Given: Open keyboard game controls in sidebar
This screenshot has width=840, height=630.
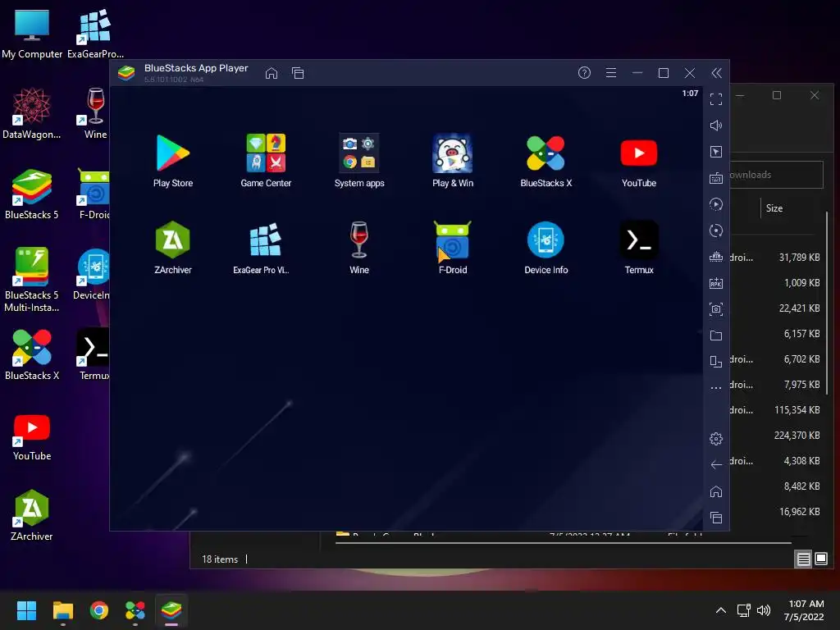Looking at the screenshot, I should pos(716,178).
